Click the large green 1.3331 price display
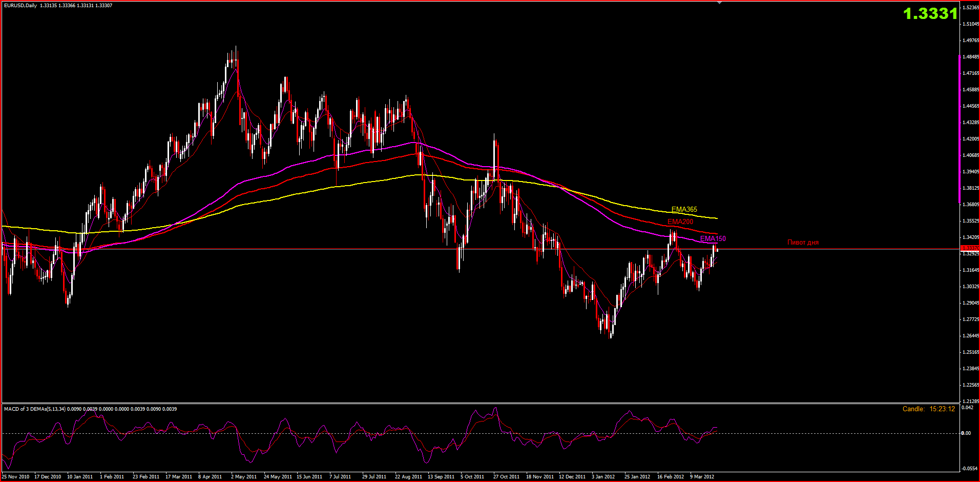The width and height of the screenshot is (980, 482). click(x=930, y=14)
